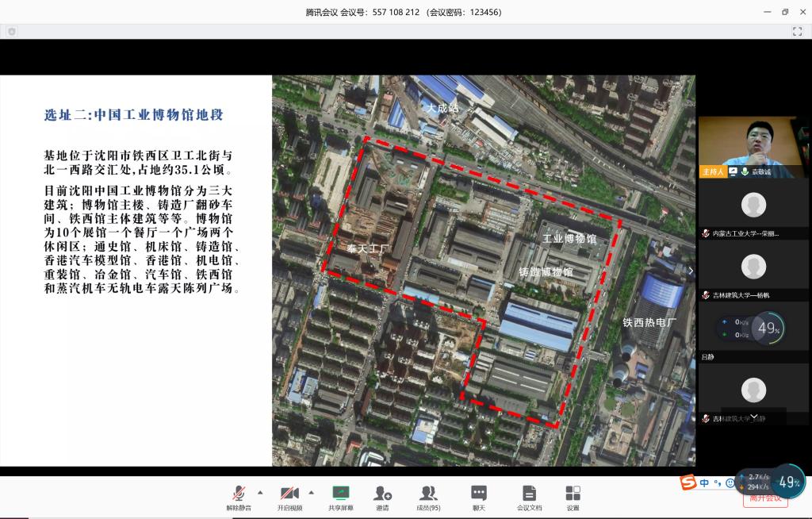Click the Sogou input method S icon
The width and height of the screenshot is (812, 519).
[x=688, y=482]
